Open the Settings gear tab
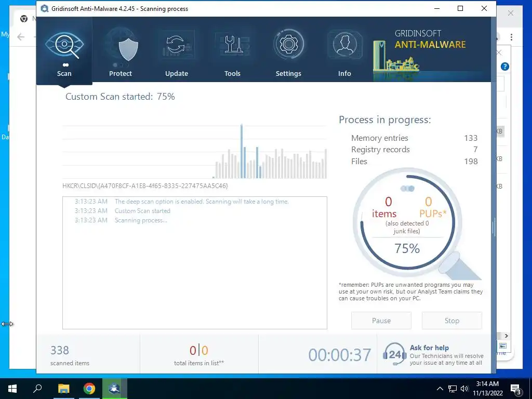 point(288,51)
